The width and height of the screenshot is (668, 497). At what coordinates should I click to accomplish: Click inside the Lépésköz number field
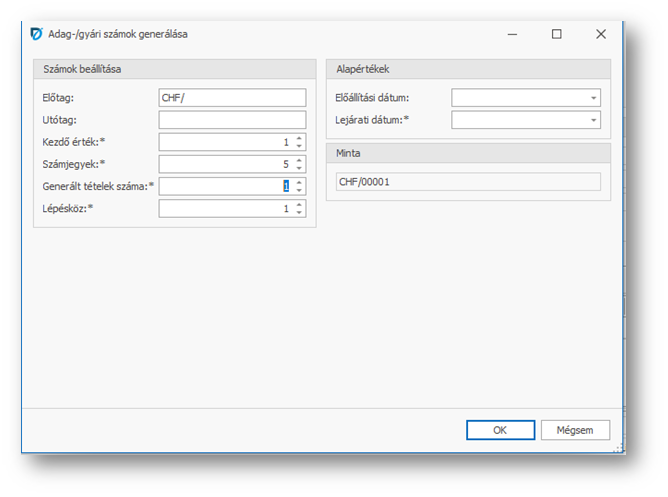click(x=225, y=208)
